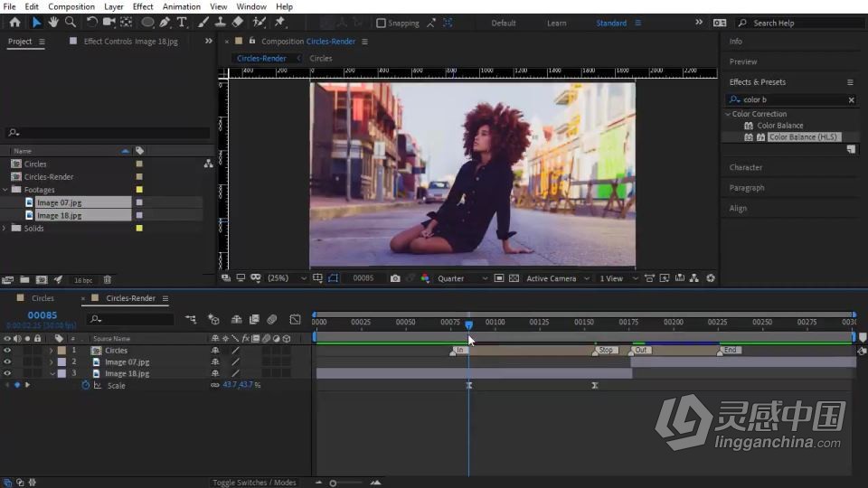Select the Zoom magnifier tool
Screen dimensions: 868x488
tap(71, 22)
